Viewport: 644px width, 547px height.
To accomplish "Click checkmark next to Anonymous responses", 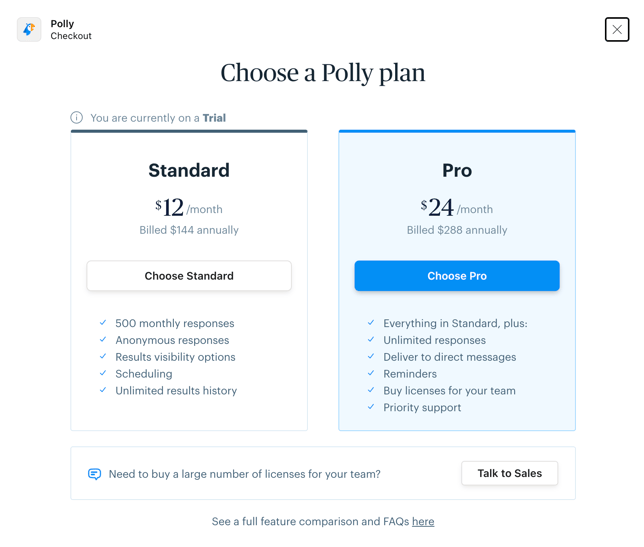I will coord(103,340).
